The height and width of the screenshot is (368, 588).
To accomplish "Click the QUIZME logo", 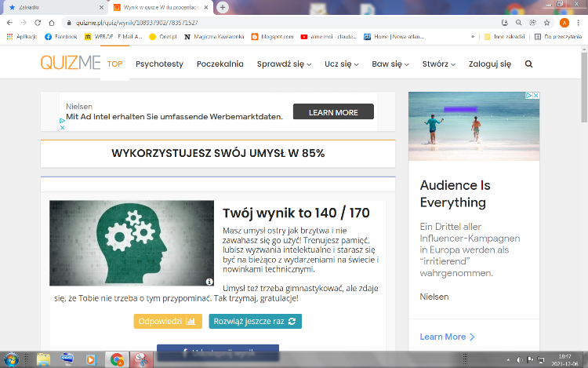I will 71,64.
